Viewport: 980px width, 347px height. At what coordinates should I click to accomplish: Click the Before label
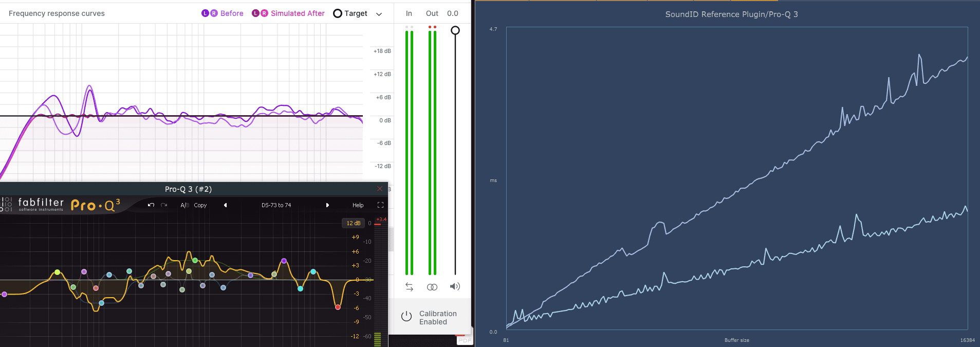click(232, 13)
